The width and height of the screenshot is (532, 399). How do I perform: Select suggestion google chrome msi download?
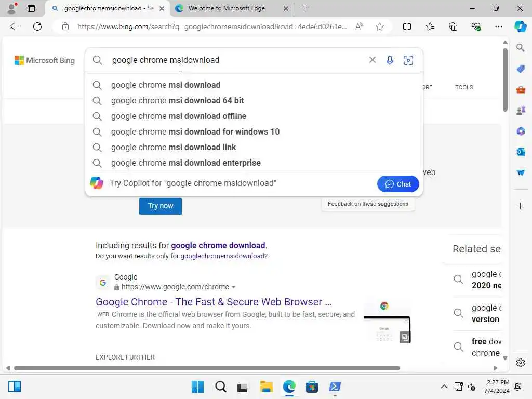tap(254, 85)
